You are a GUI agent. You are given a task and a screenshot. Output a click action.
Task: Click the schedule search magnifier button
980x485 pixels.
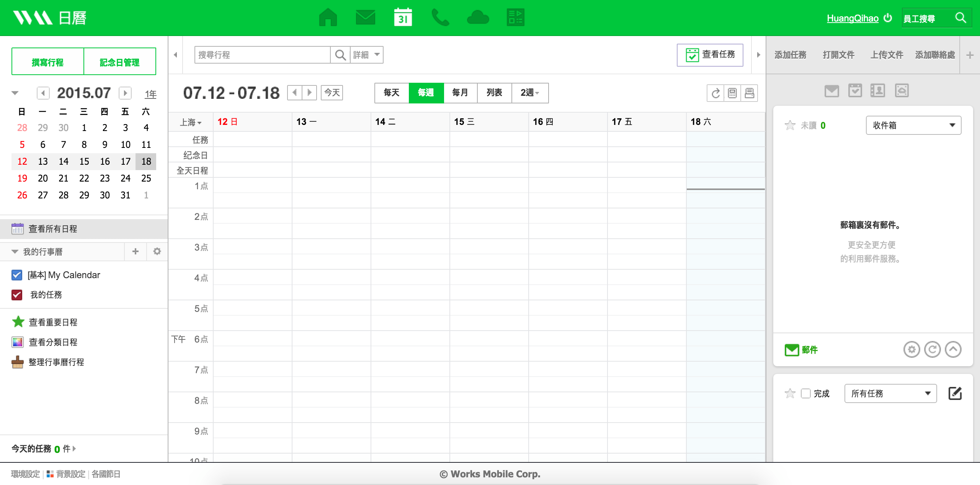point(340,55)
